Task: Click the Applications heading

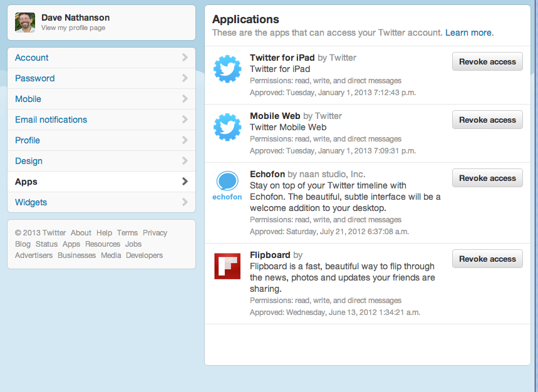Action: point(246,19)
